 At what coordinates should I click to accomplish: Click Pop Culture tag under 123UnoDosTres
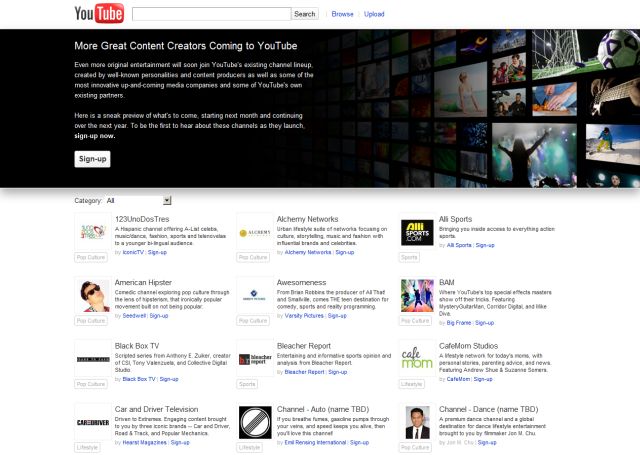91,257
